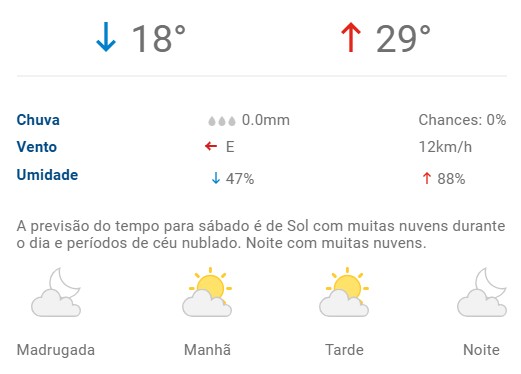Click the Umidade label
The image size is (521, 374).
(x=47, y=175)
